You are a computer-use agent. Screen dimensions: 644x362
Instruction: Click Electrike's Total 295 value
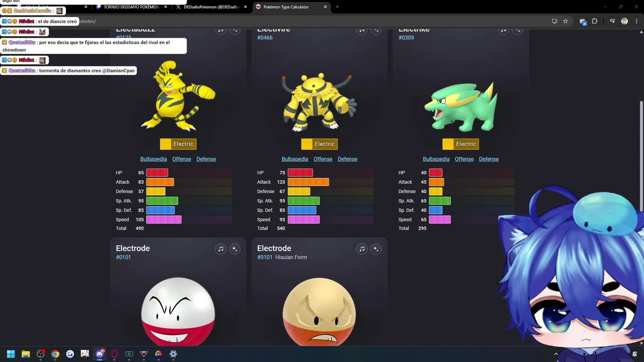pyautogui.click(x=422, y=228)
